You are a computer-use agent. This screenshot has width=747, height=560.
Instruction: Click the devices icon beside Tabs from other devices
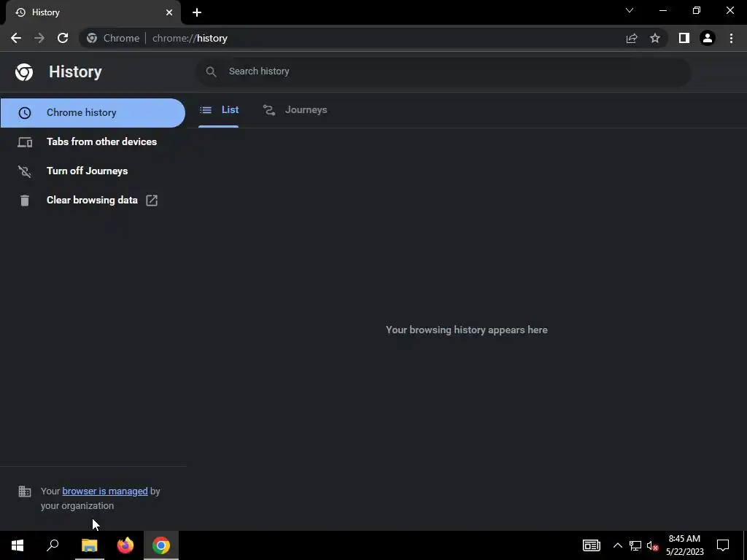25,142
